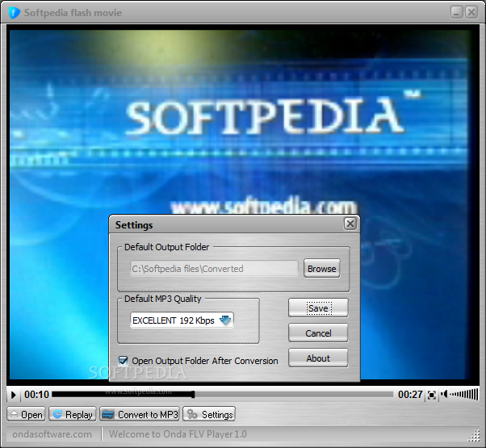Save the settings

coord(318,308)
